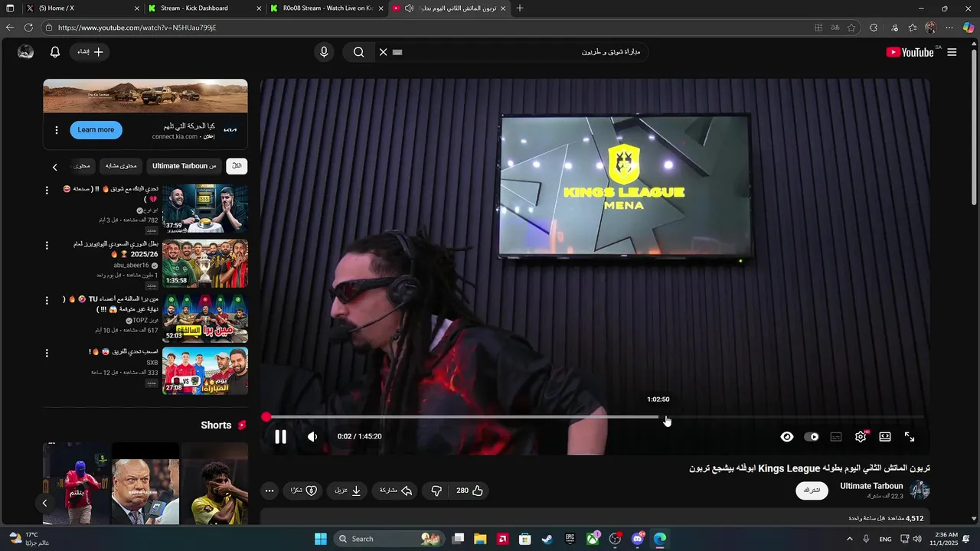Screen dimensions: 980x551
Task: Open Discord from the taskbar
Action: [638, 539]
